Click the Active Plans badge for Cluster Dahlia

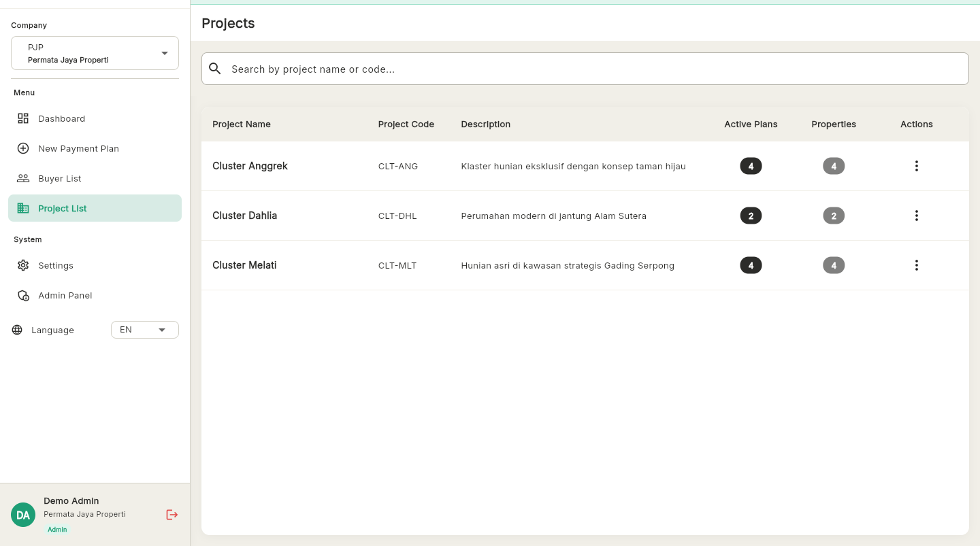pos(751,216)
